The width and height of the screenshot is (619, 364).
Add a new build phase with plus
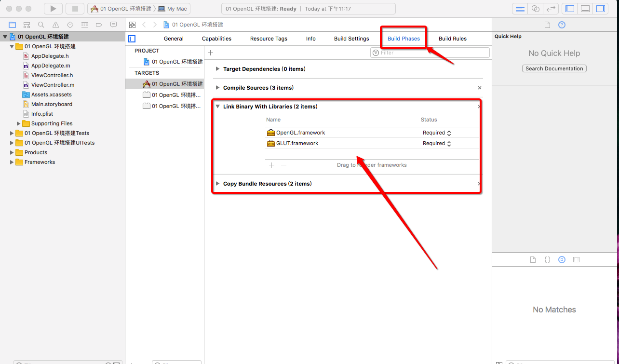[210, 53]
